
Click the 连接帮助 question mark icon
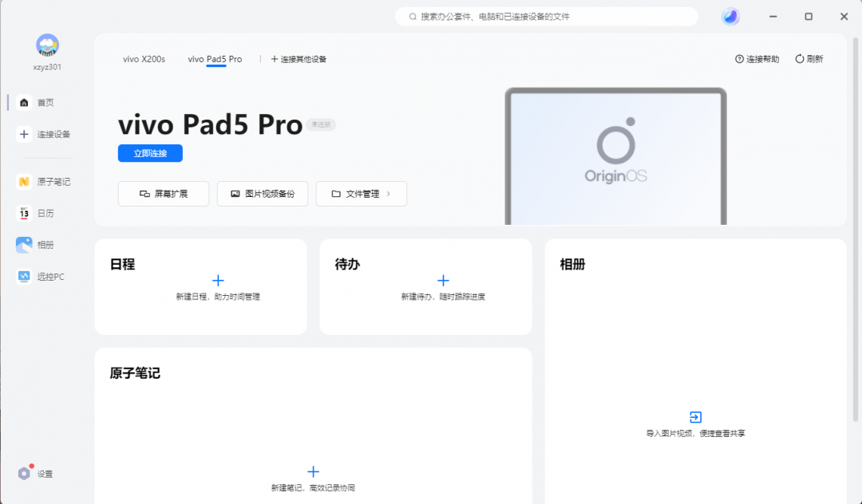coord(739,59)
